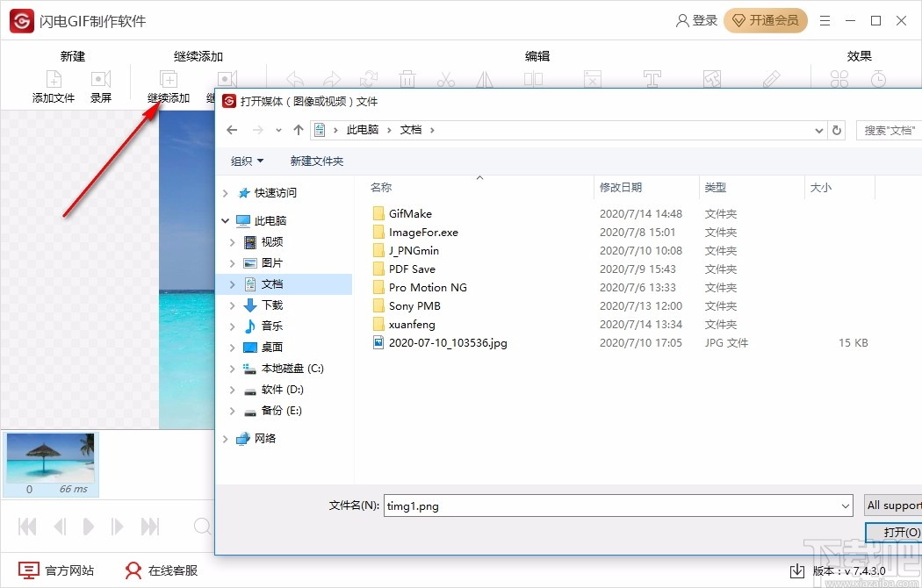The width and height of the screenshot is (922, 588).
Task: Sort by 修改日期 column header
Action: [x=620, y=188]
